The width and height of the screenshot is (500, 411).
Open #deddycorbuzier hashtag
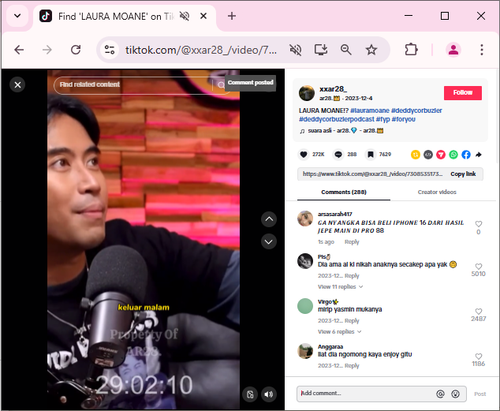416,111
